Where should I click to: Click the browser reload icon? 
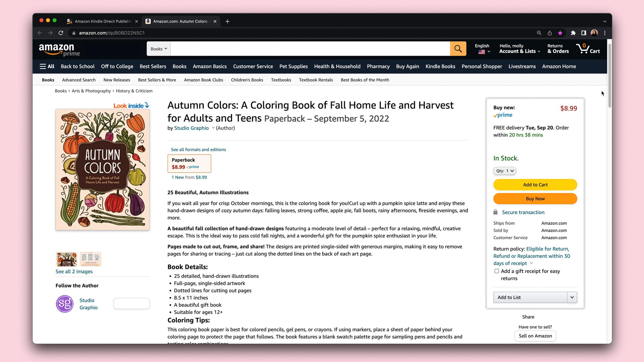click(x=61, y=33)
